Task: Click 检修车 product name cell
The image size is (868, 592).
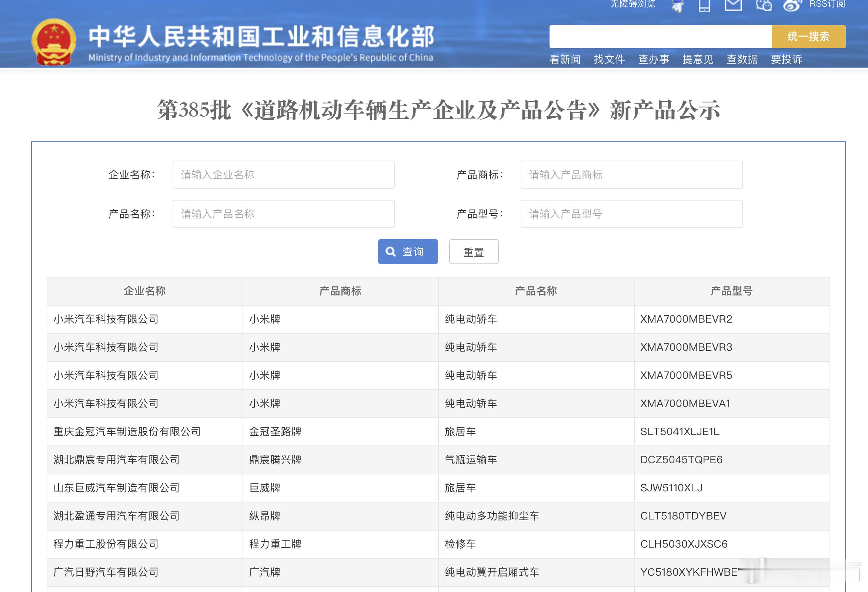Action: (x=535, y=544)
